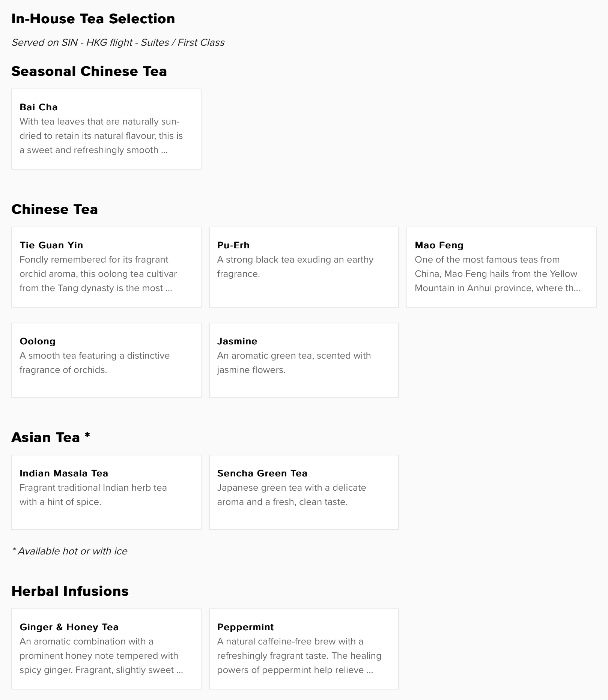The image size is (608, 700).
Task: Open the Pu-Erh tea card
Action: (x=304, y=267)
